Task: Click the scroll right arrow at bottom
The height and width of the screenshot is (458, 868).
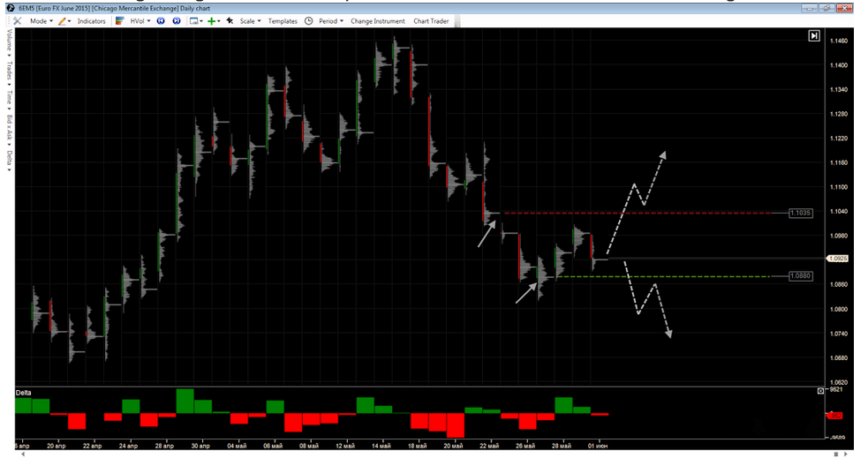Action: click(845, 454)
